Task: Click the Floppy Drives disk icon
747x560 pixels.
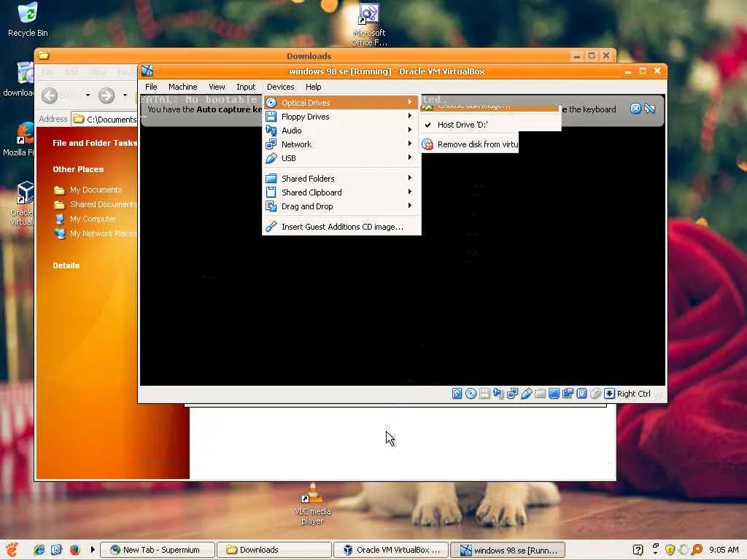Action: tap(271, 117)
